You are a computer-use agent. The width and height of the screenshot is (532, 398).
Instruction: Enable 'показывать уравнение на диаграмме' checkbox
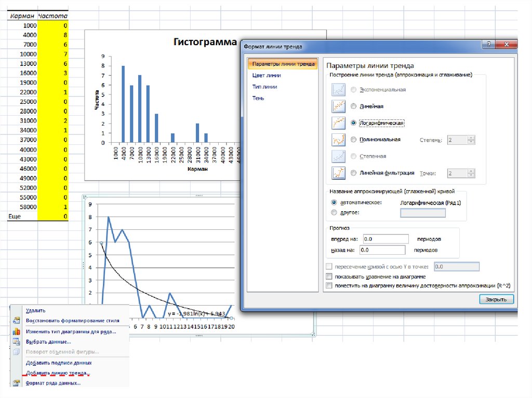coord(328,277)
